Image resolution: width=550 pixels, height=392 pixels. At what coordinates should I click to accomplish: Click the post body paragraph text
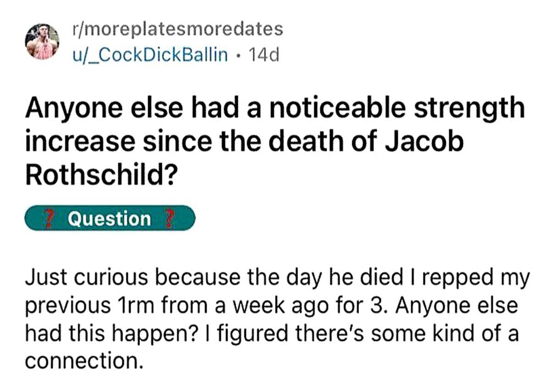click(277, 319)
